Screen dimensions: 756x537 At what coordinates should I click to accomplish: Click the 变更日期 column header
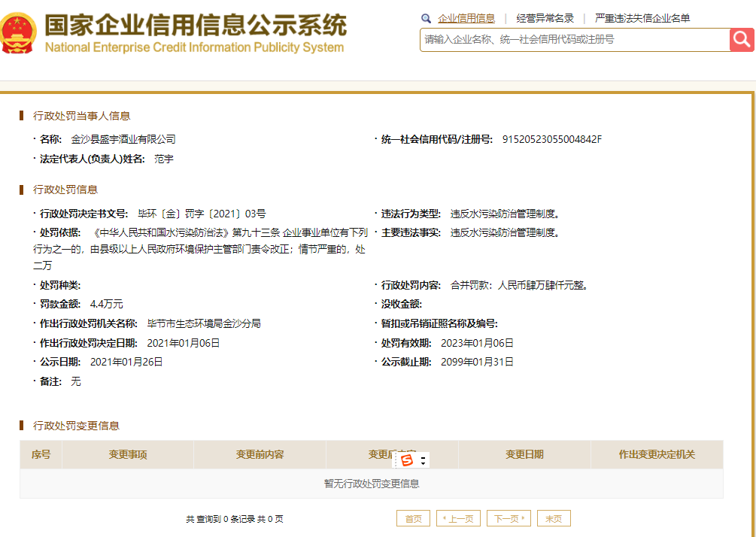(x=524, y=454)
